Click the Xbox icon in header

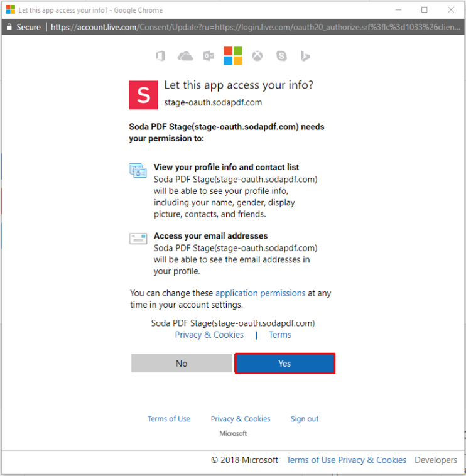[257, 56]
